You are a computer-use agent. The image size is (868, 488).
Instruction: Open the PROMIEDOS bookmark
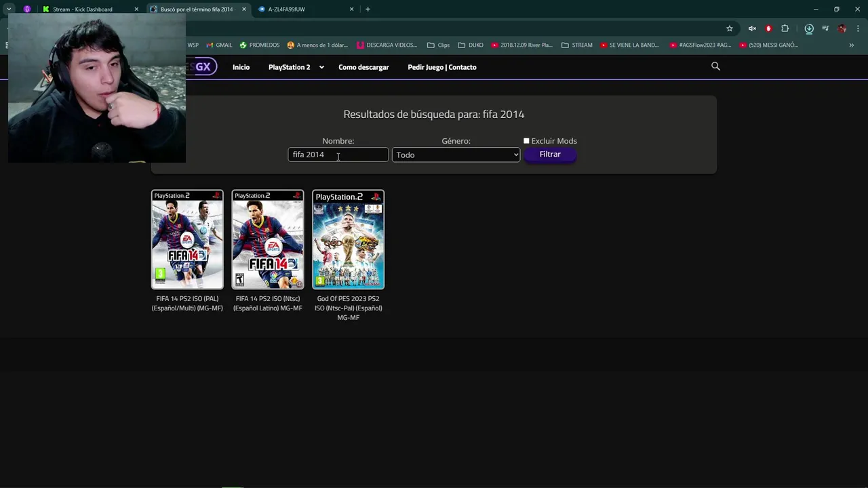point(259,45)
